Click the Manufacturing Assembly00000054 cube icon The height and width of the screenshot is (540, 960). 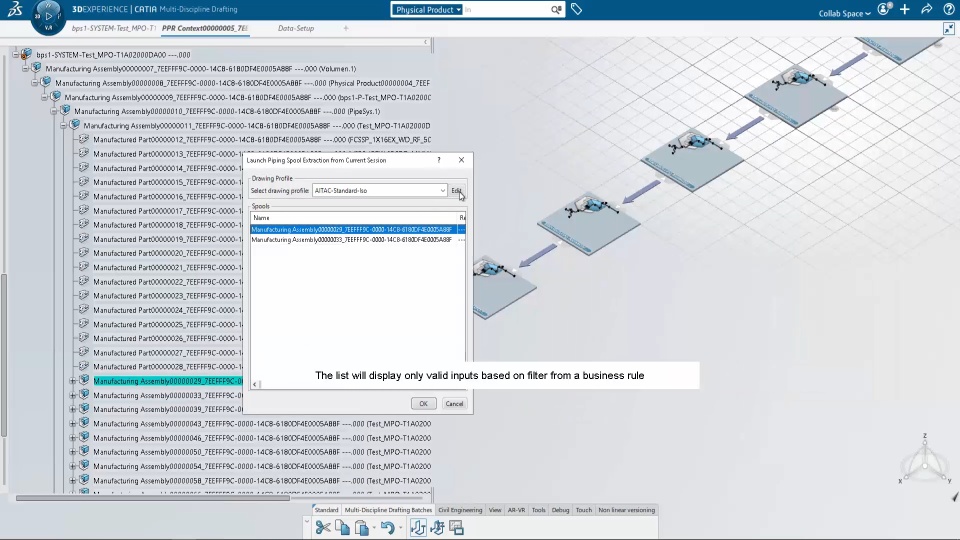[x=84, y=466]
